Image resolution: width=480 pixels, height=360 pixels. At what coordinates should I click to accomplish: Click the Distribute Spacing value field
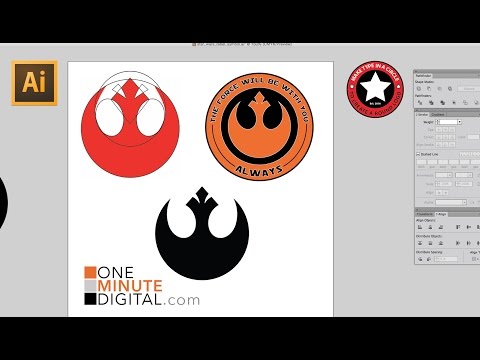coord(446,259)
